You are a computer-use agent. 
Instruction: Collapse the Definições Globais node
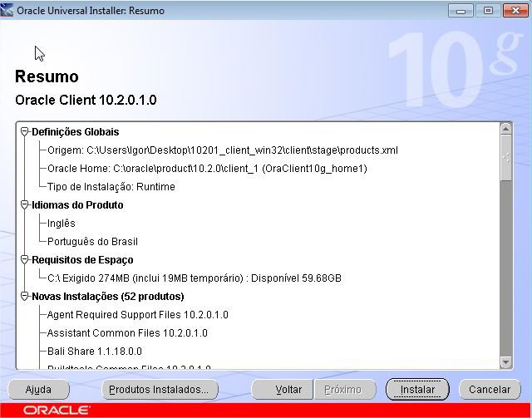tap(24, 131)
